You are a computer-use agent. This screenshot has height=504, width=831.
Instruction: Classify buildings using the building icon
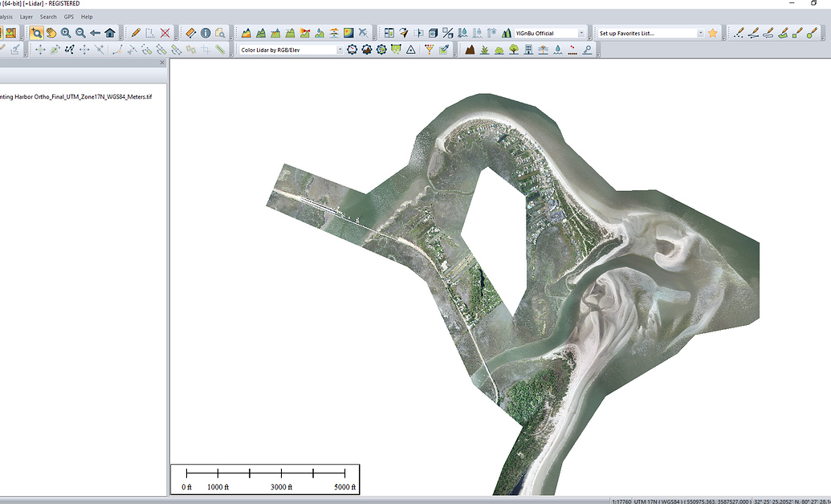[x=529, y=50]
